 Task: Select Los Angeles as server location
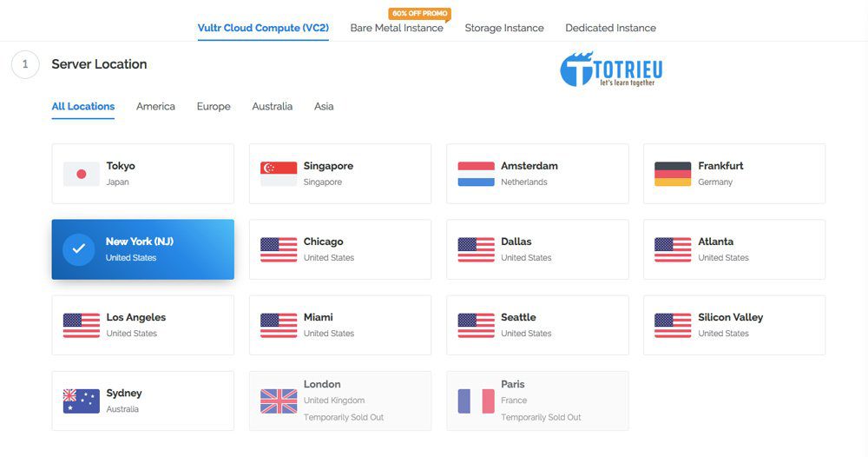pyautogui.click(x=142, y=325)
